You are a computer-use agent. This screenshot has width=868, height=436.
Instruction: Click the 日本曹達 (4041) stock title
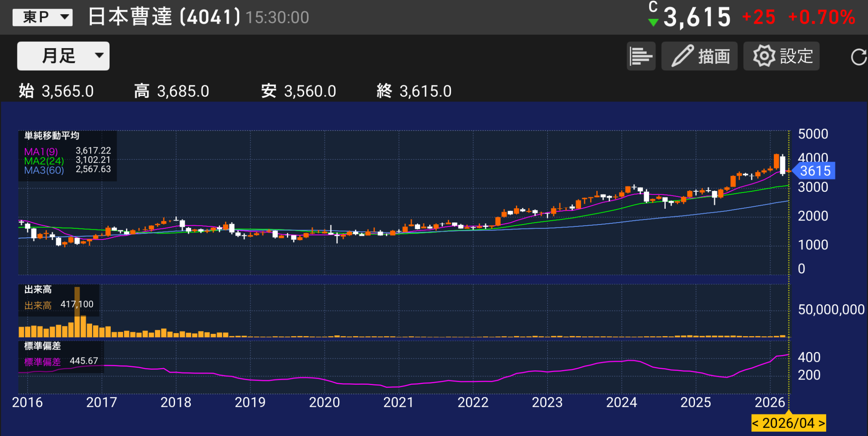click(164, 17)
